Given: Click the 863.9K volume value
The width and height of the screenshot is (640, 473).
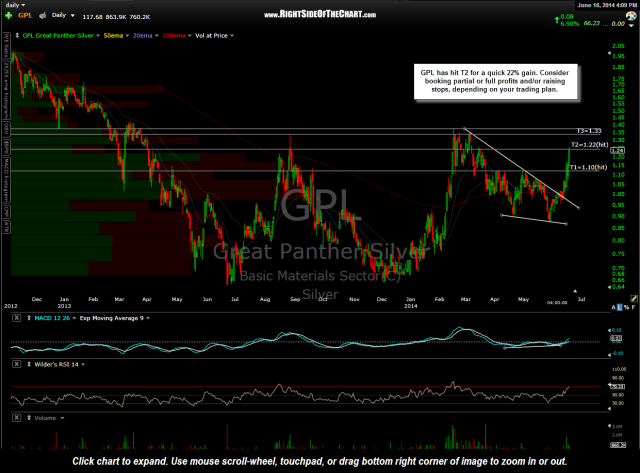Looking at the screenshot, I should pyautogui.click(x=116, y=17).
